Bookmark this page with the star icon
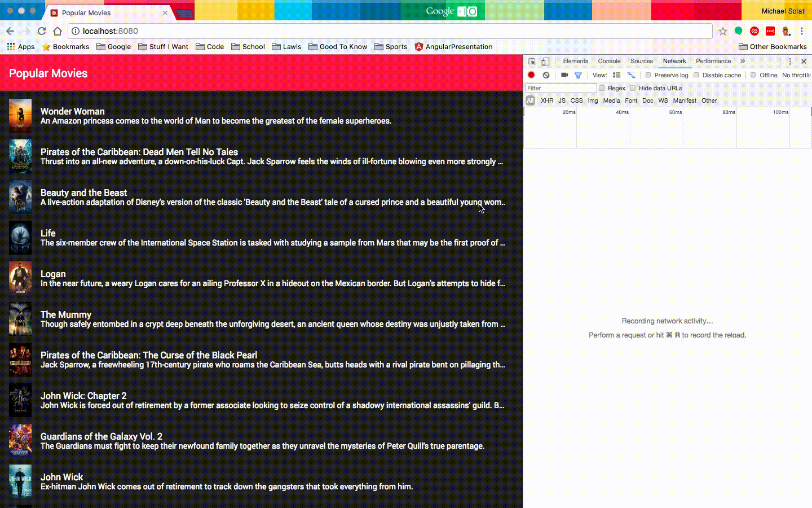 723,31
